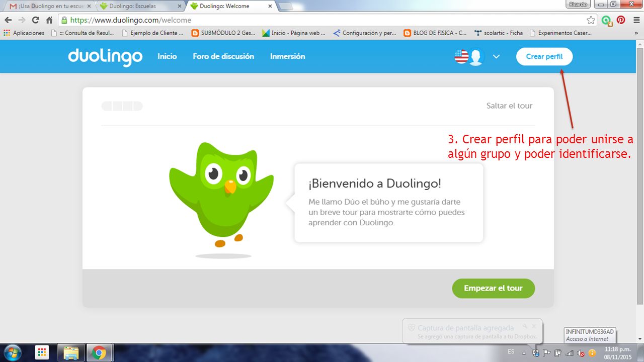This screenshot has width=644, height=362.
Task: Expand the user menu chevron in header
Action: pos(496,57)
